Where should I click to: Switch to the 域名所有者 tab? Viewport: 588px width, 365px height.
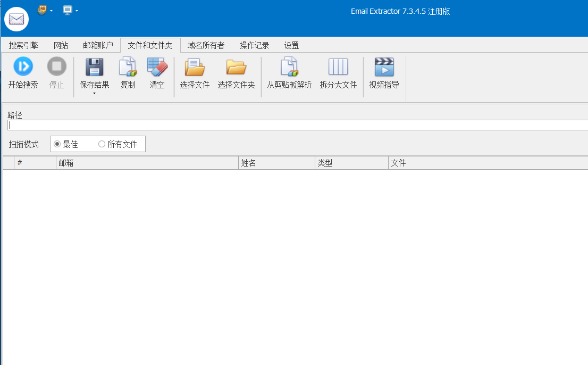coord(206,45)
